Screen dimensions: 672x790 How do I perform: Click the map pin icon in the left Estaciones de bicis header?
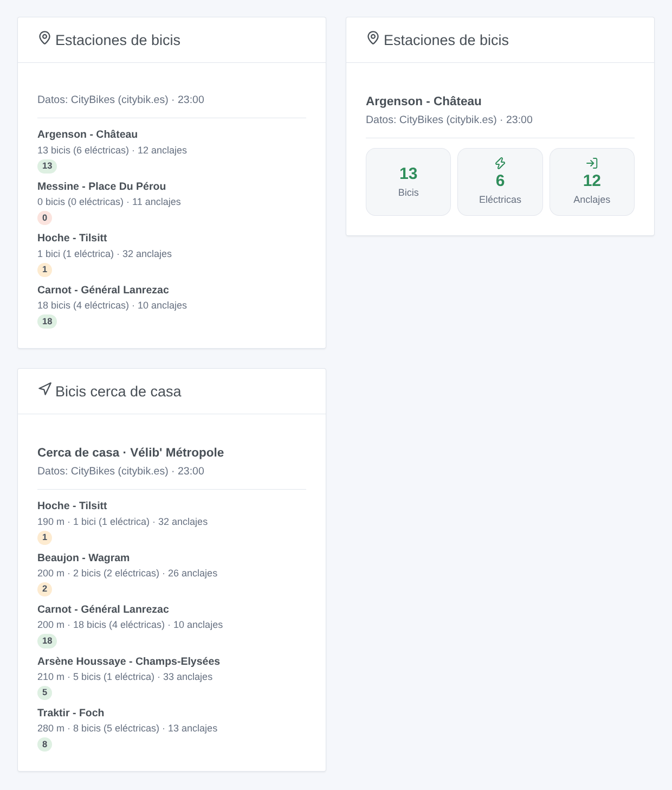point(45,38)
